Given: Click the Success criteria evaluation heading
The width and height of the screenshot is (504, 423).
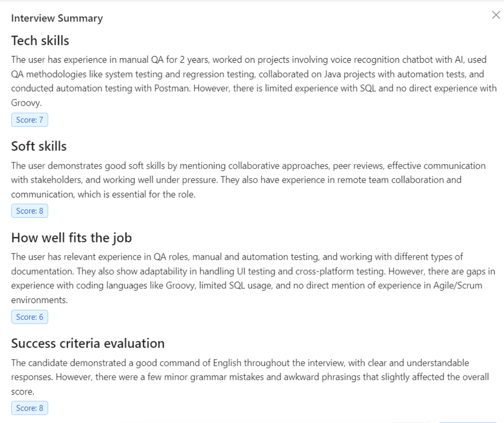Looking at the screenshot, I should pyautogui.click(x=88, y=344).
